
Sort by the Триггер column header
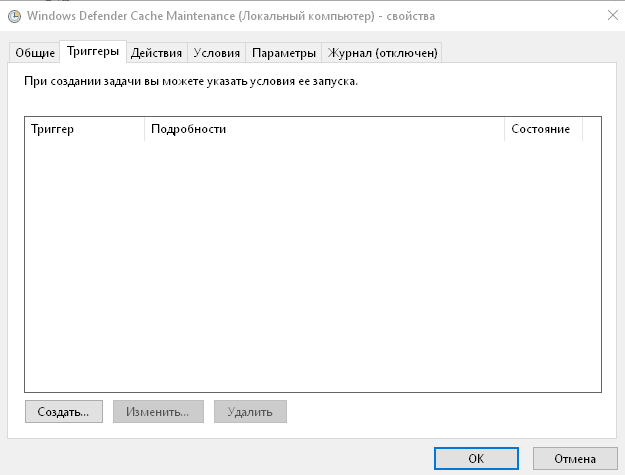click(x=85, y=129)
